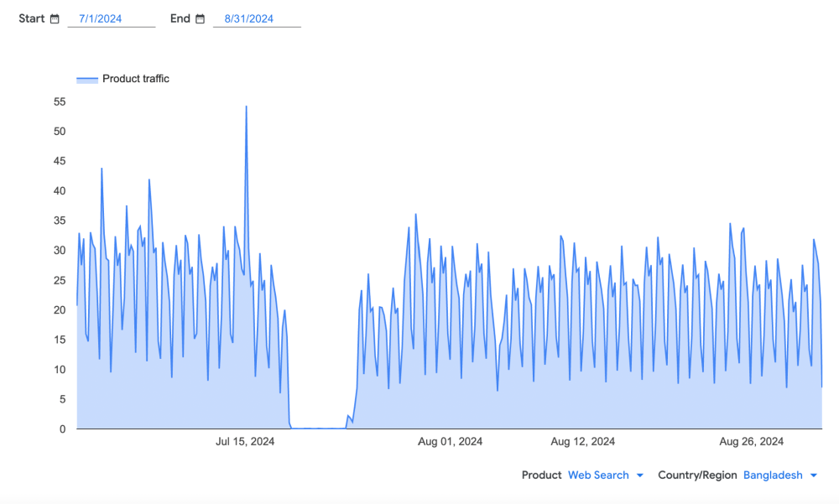Click the Start calendar icon next to 7/1/2024
Image resolution: width=839 pixels, height=504 pixels.
[55, 17]
